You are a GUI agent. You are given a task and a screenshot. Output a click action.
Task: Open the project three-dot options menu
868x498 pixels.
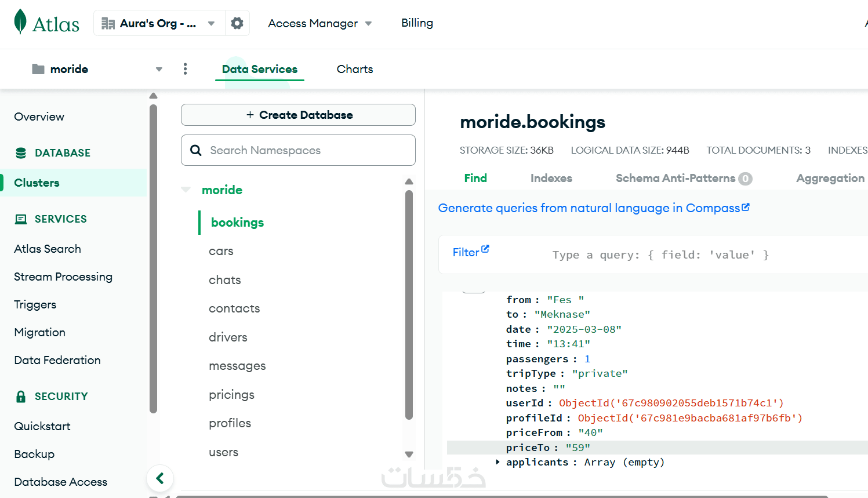pos(186,69)
